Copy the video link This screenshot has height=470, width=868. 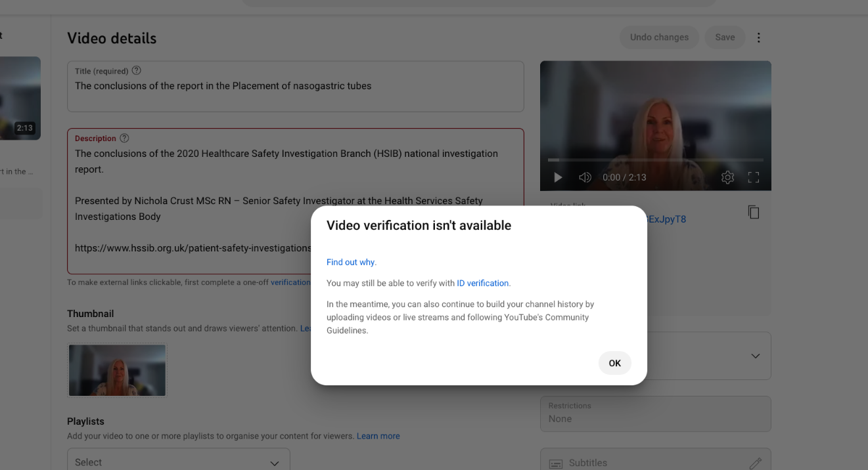click(x=754, y=212)
